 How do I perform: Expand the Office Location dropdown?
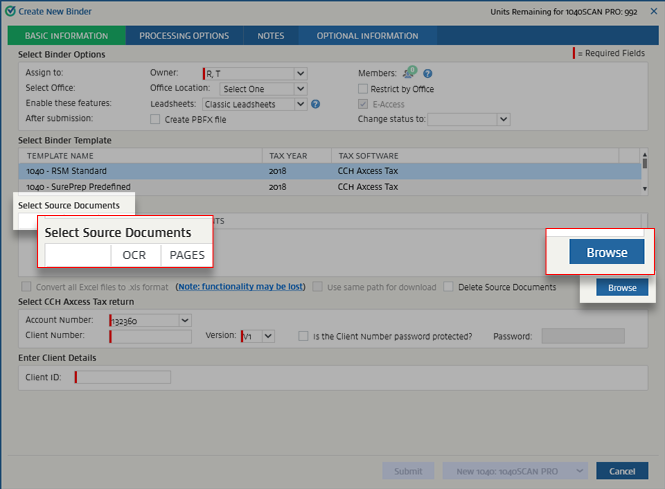coord(300,89)
